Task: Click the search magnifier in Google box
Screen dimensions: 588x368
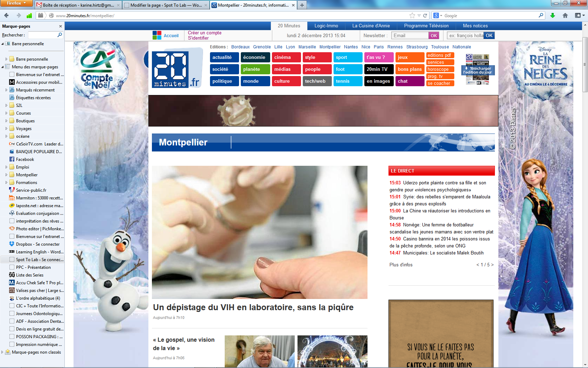Action: pyautogui.click(x=541, y=15)
